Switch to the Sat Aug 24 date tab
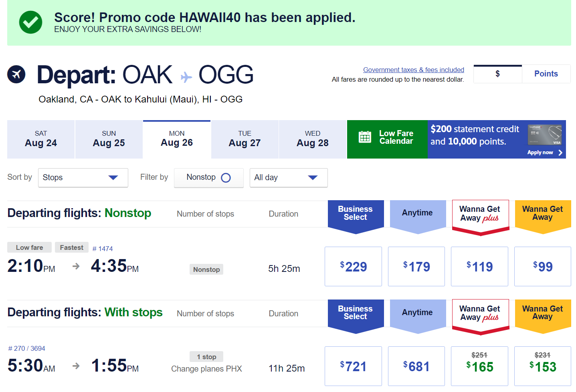The height and width of the screenshot is (392, 576). coord(40,139)
